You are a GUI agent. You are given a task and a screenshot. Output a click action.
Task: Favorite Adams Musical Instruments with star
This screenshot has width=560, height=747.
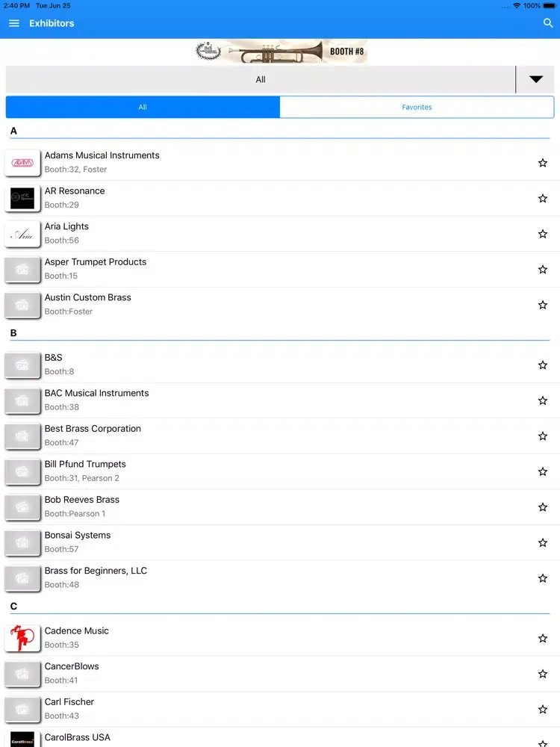tap(543, 163)
